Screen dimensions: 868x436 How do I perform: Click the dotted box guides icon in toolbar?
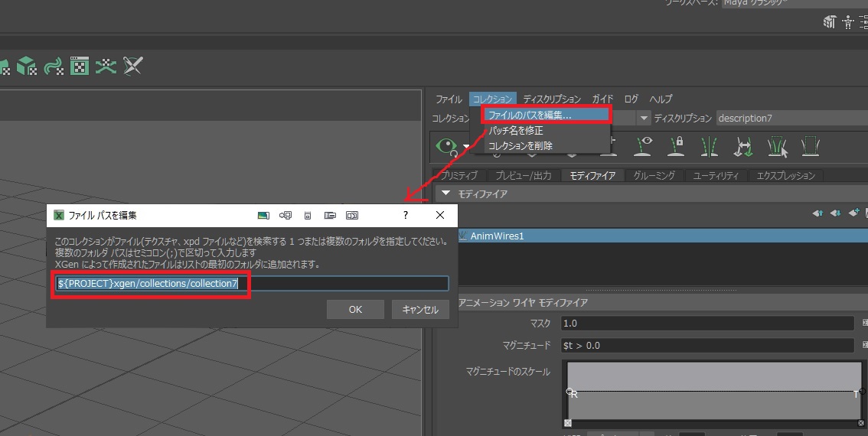[x=811, y=147]
